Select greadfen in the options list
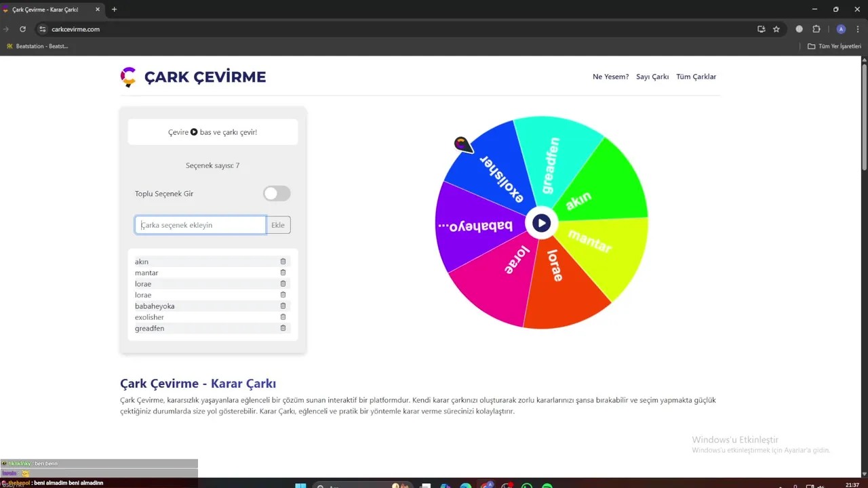Screen dimensions: 868x488 (x=149, y=328)
